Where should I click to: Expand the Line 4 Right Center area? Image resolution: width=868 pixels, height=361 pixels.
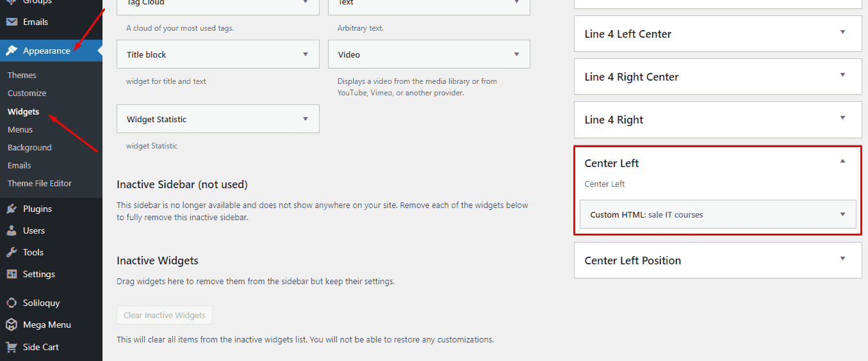(x=842, y=75)
